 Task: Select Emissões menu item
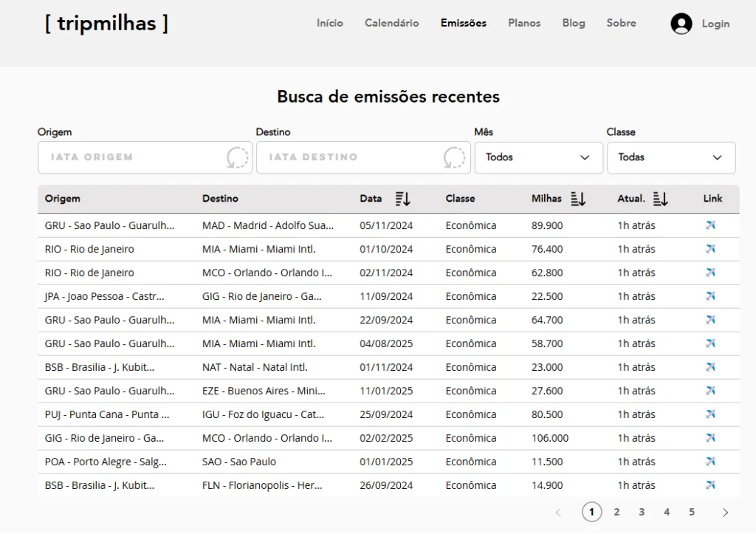pyautogui.click(x=464, y=23)
